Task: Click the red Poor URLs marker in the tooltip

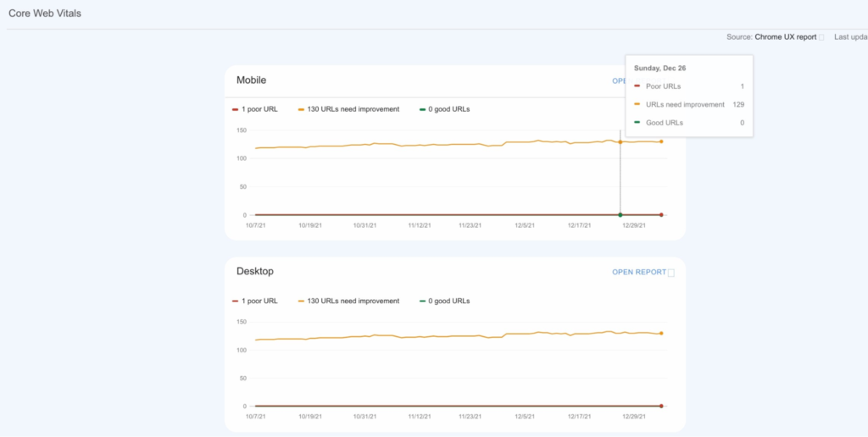Action: tap(637, 86)
